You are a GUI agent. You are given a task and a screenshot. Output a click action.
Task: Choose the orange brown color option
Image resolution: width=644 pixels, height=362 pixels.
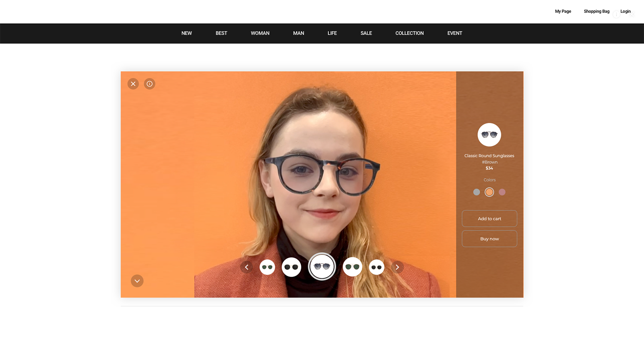point(489,192)
